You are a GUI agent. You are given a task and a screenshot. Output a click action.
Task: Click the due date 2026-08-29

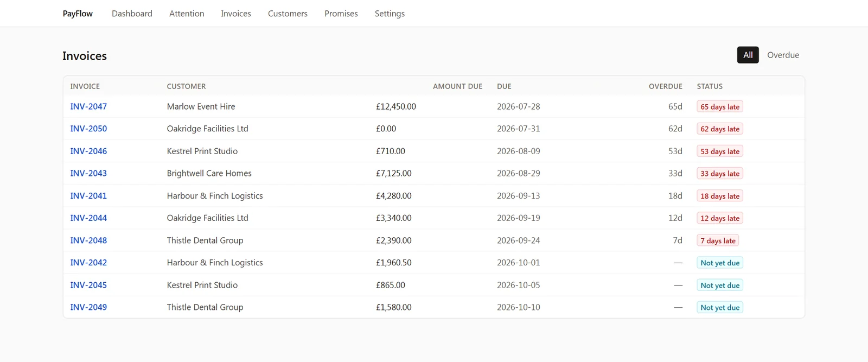pyautogui.click(x=519, y=173)
